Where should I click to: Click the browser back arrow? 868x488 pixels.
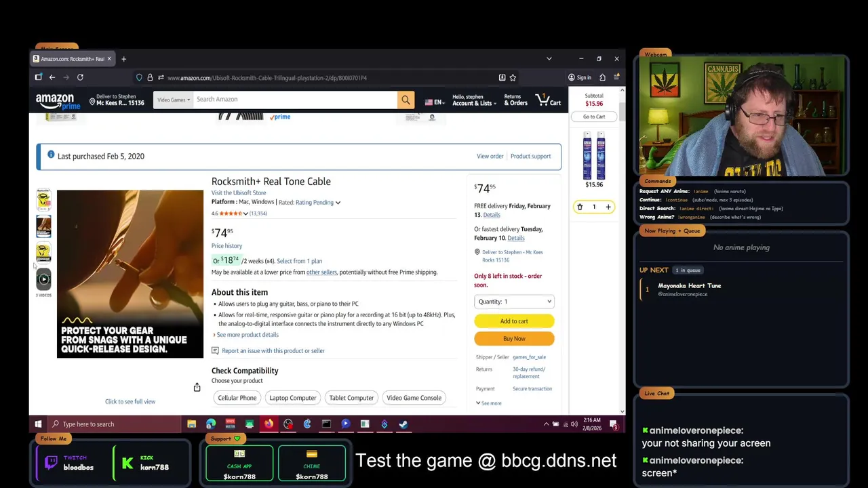pyautogui.click(x=52, y=77)
